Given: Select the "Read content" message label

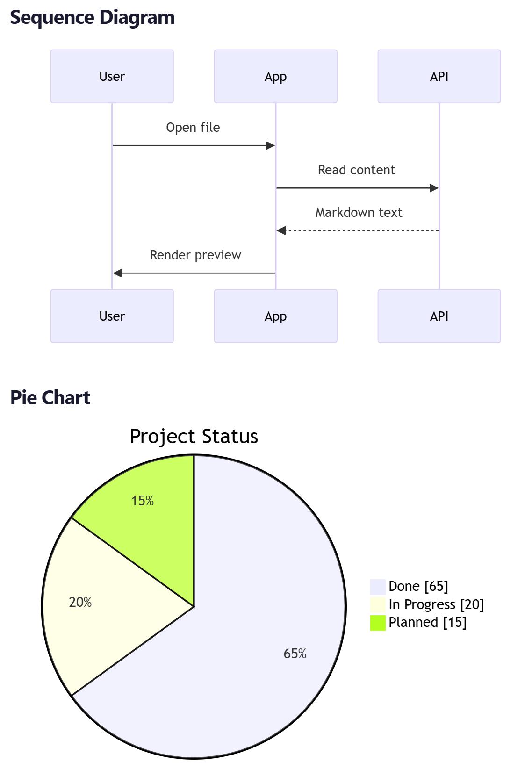Looking at the screenshot, I should tap(356, 170).
